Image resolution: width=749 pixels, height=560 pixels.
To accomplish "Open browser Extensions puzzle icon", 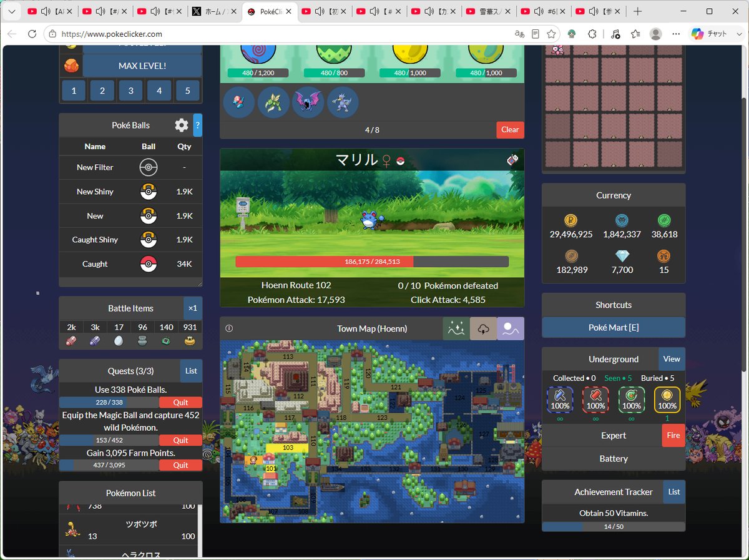I will coord(592,34).
